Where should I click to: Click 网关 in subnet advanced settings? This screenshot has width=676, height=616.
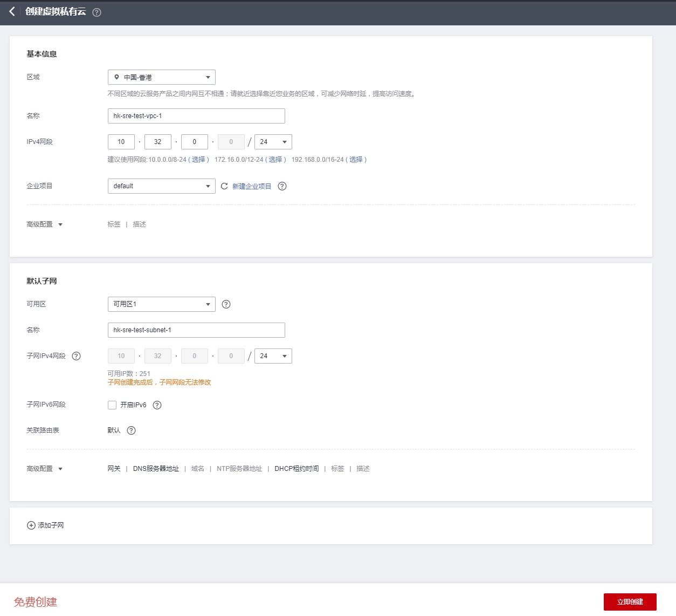click(114, 469)
